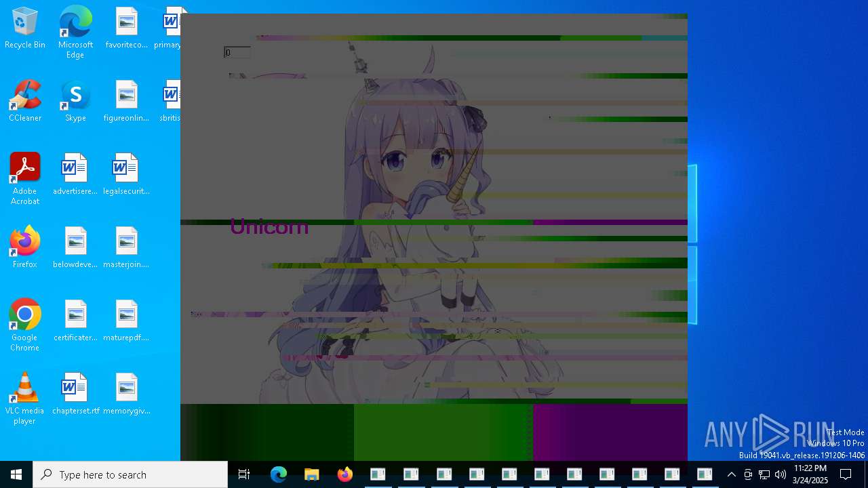Select the advertisere... Word document

(x=75, y=175)
